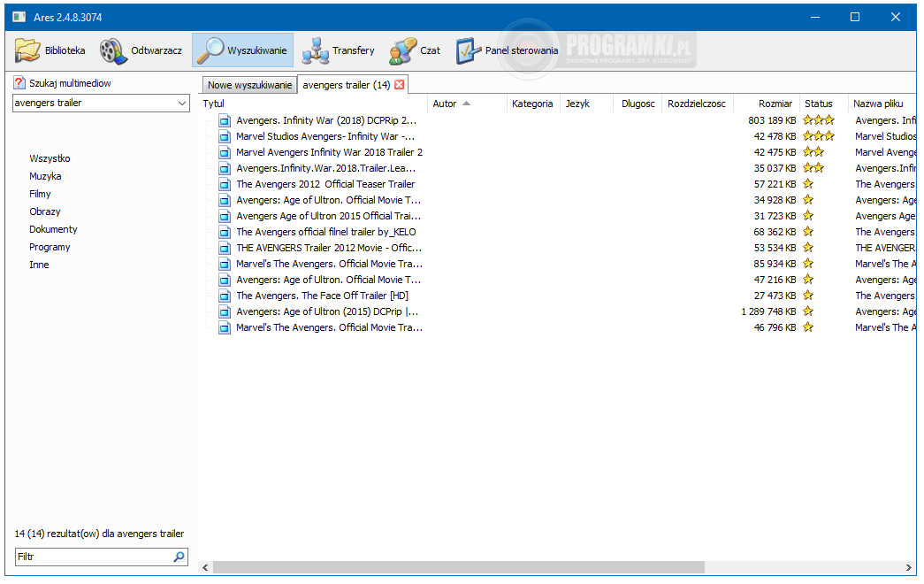Sort by Kategoria column header
The height and width of the screenshot is (584, 924).
(x=532, y=104)
